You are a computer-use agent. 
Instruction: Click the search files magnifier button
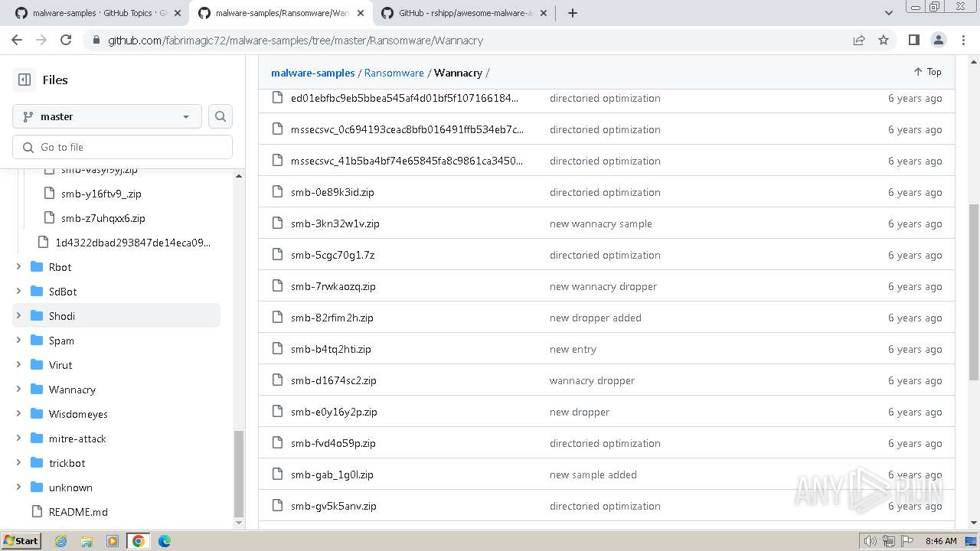pyautogui.click(x=220, y=116)
